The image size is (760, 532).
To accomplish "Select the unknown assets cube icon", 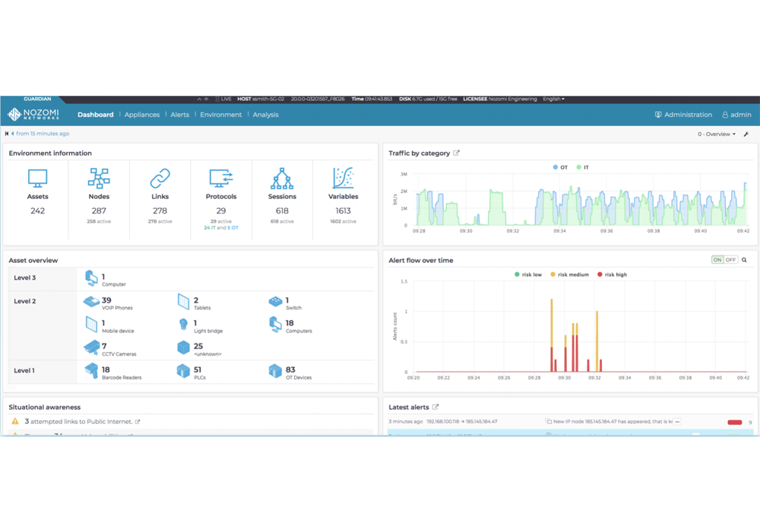I will (183, 348).
